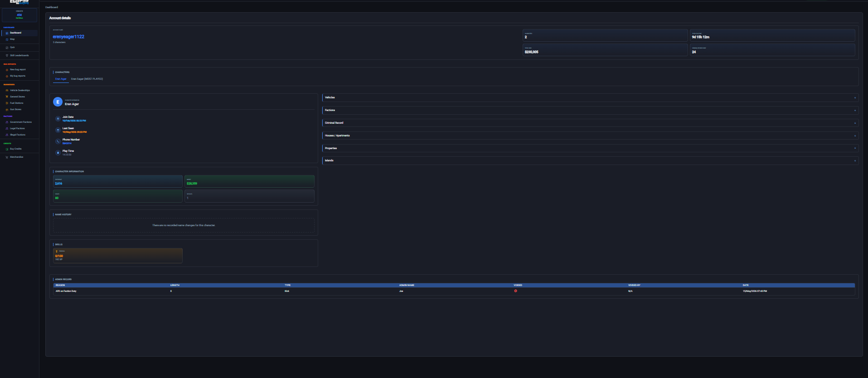Open Skill Leaderboards
868x378 pixels.
point(19,55)
